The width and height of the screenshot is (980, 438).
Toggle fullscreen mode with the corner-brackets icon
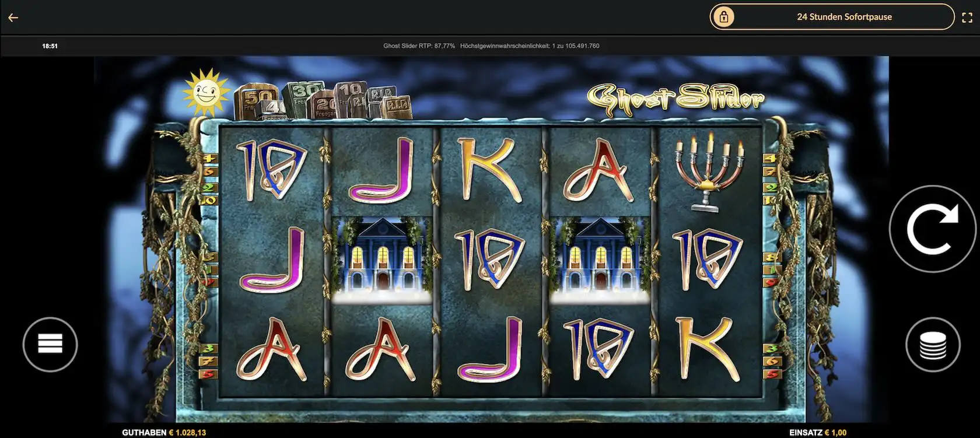click(967, 17)
